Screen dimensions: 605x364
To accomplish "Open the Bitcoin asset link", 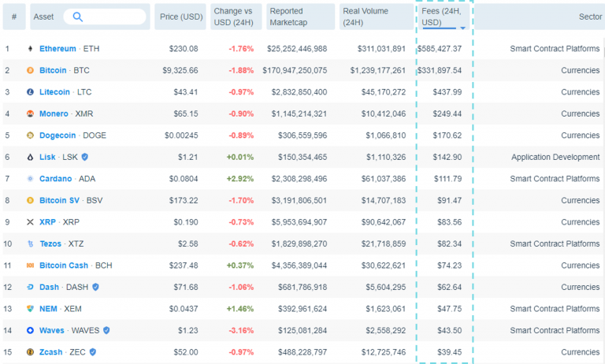I will 53,70.
